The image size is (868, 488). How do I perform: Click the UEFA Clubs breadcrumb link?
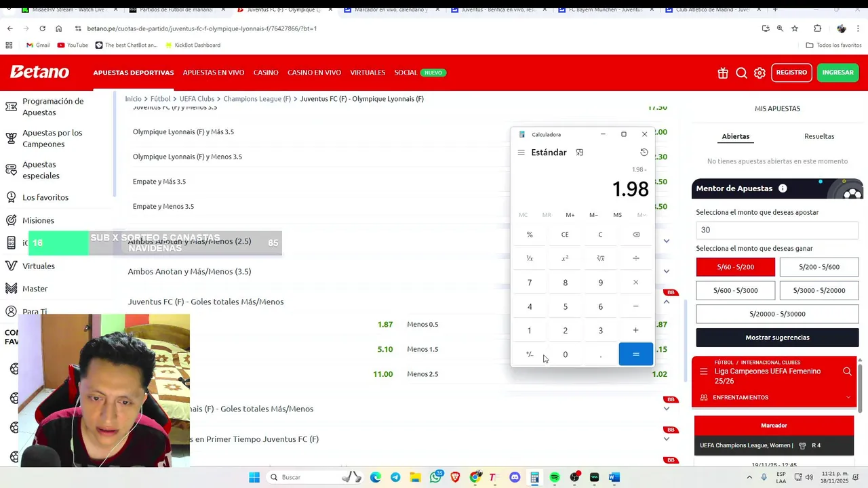click(x=197, y=99)
